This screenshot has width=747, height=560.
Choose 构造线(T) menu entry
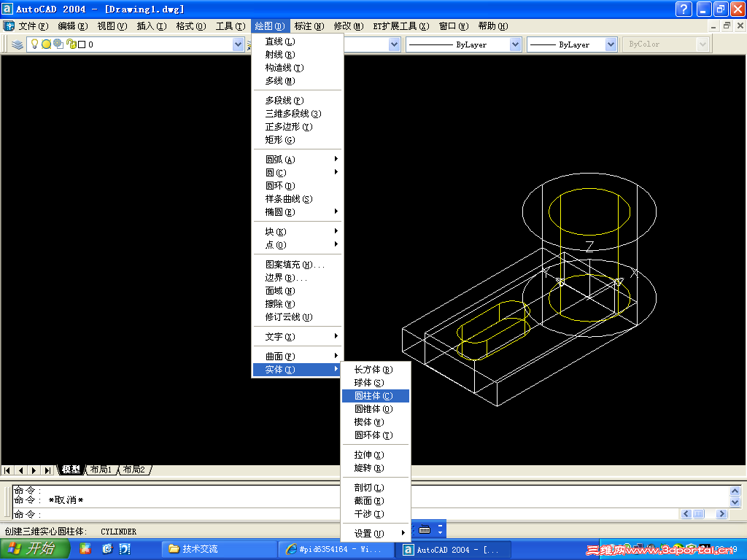coord(298,68)
